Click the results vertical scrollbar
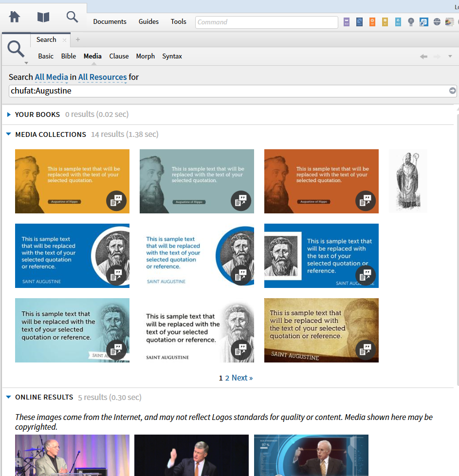This screenshot has height=476, width=459. pos(458,249)
